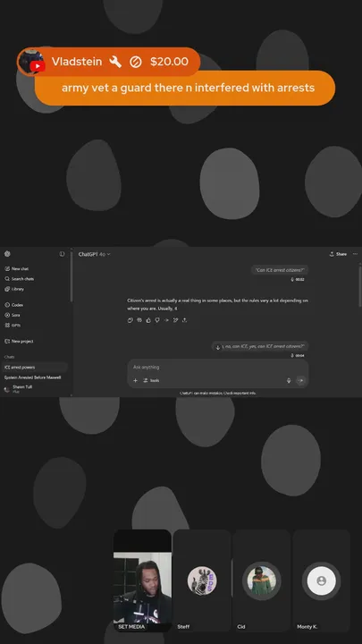
Task: Start a New chat from the sidebar
Action: pyautogui.click(x=16, y=268)
